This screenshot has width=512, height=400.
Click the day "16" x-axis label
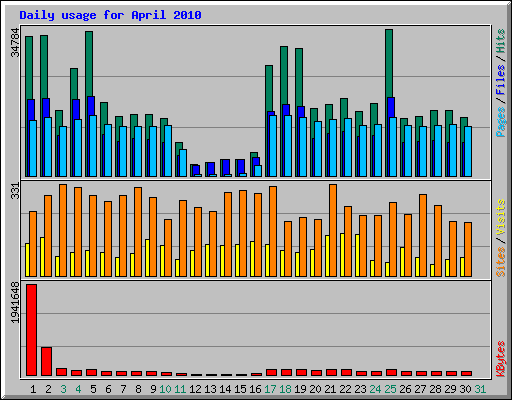255,389
